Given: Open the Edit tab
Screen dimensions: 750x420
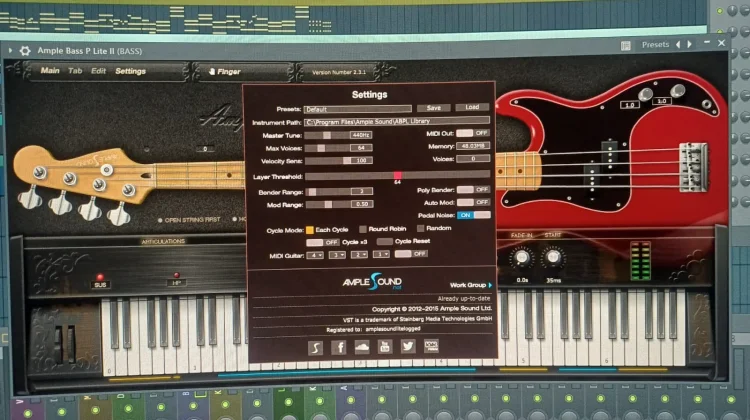Looking at the screenshot, I should click(99, 71).
